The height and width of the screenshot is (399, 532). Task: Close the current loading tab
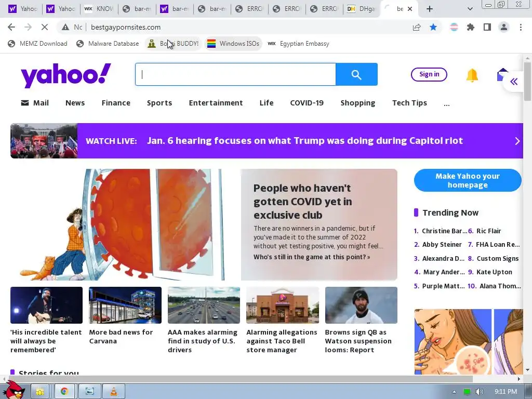[x=410, y=9]
